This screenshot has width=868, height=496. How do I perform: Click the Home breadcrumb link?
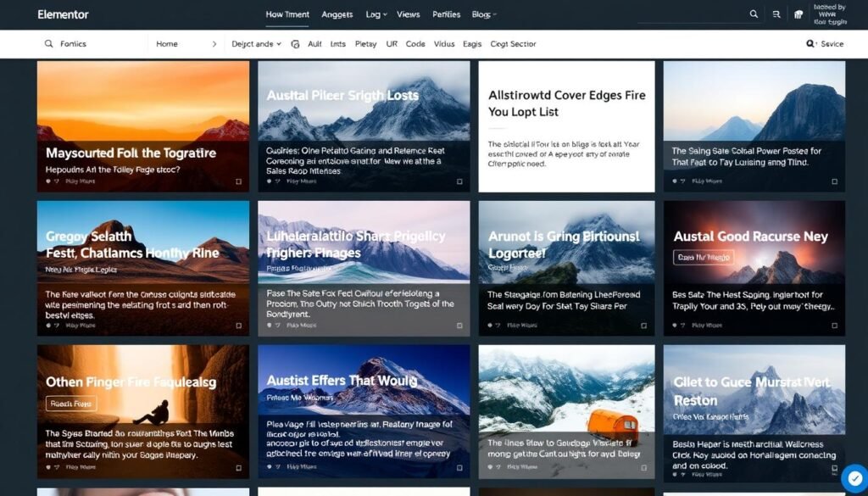click(167, 44)
